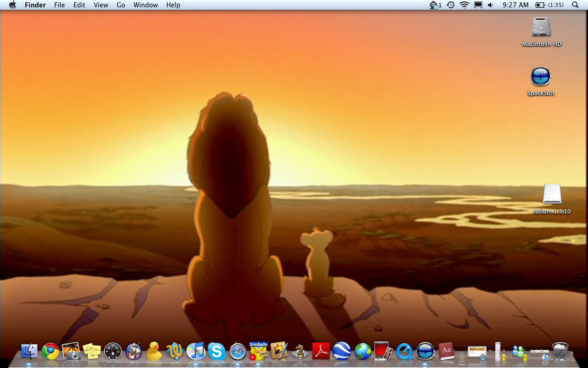Open the Dictionary app in dock
Screen dimensions: 588x368
tap(446, 351)
